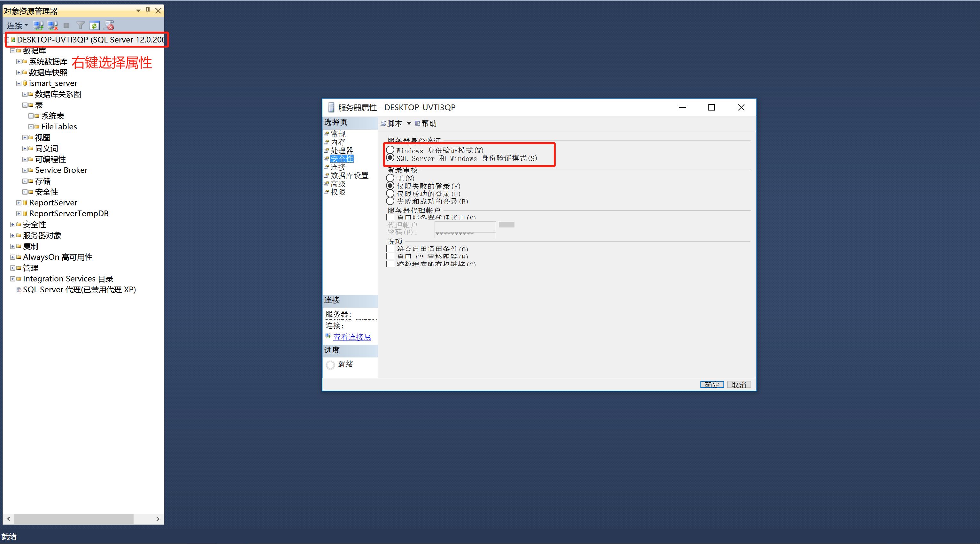This screenshot has height=544, width=980.
Task: Click the AlwaysOn 高可用性 folder icon
Action: [19, 257]
